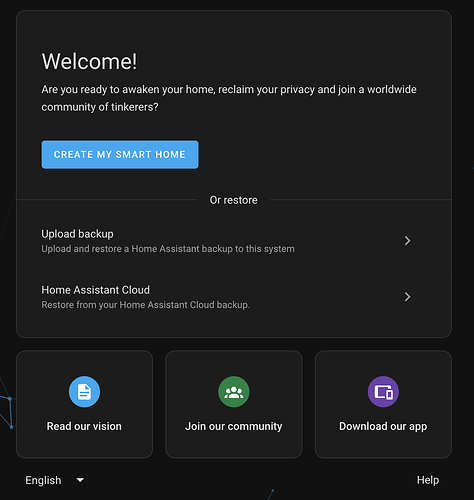Click the blue document icon for vision
474x500 pixels.
(x=84, y=392)
